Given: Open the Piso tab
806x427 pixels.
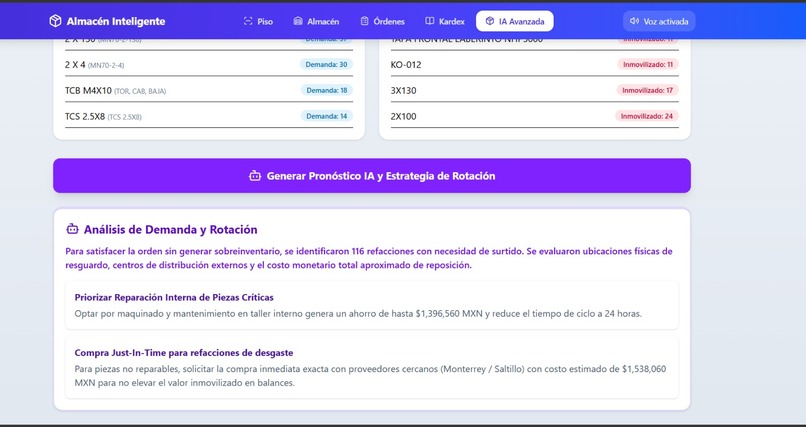Looking at the screenshot, I should tap(258, 21).
